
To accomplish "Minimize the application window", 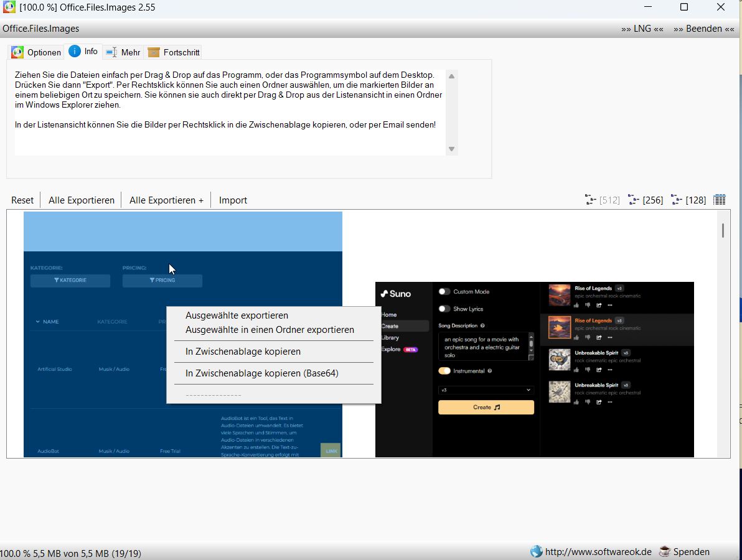I will 648,7.
